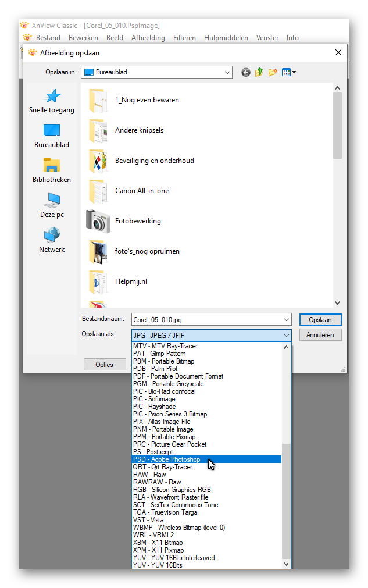Select the Canon All-in-one folder

click(x=128, y=191)
